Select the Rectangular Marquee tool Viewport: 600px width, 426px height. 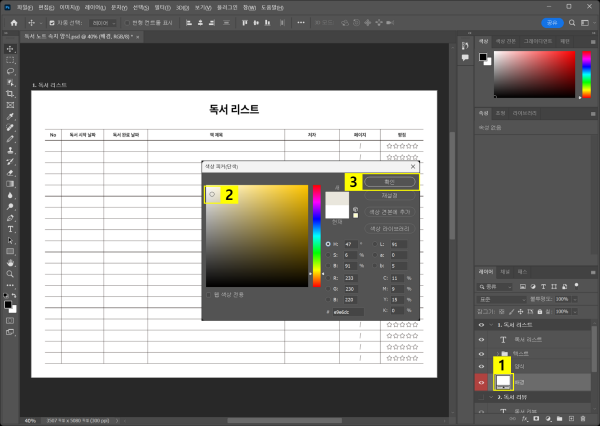(10, 60)
